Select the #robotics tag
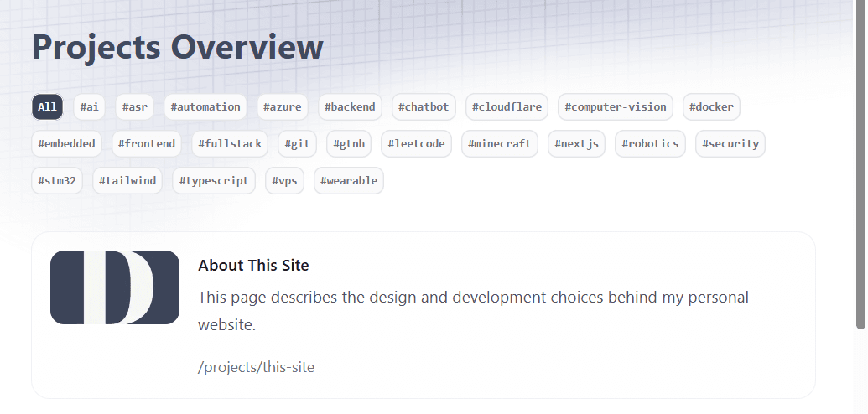Viewport: 868px width, 414px height. (650, 143)
